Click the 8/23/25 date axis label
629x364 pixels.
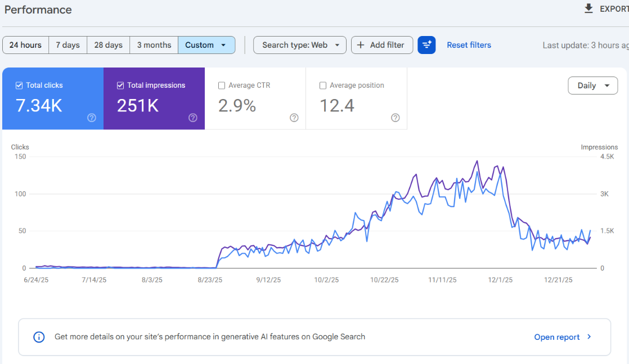coord(210,280)
